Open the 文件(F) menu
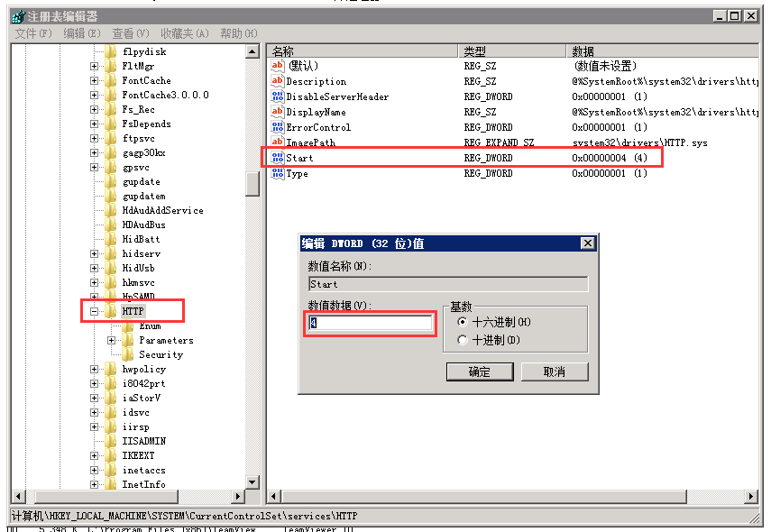 pos(33,33)
